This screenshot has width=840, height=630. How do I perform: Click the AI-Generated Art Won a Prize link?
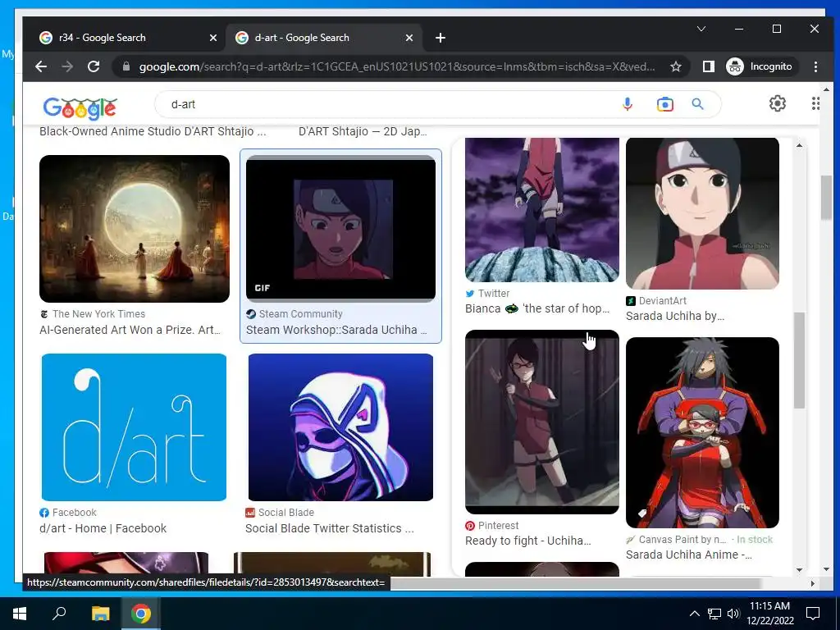click(130, 330)
